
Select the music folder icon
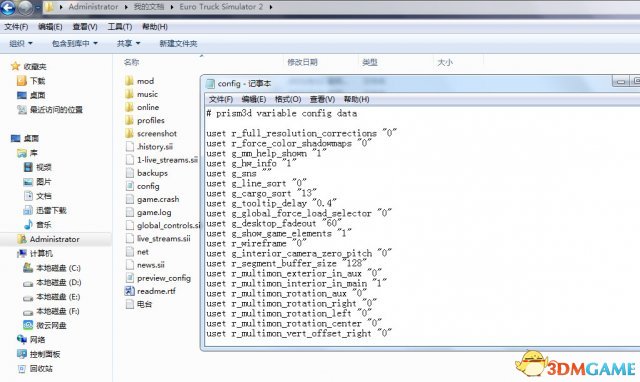pyautogui.click(x=129, y=94)
